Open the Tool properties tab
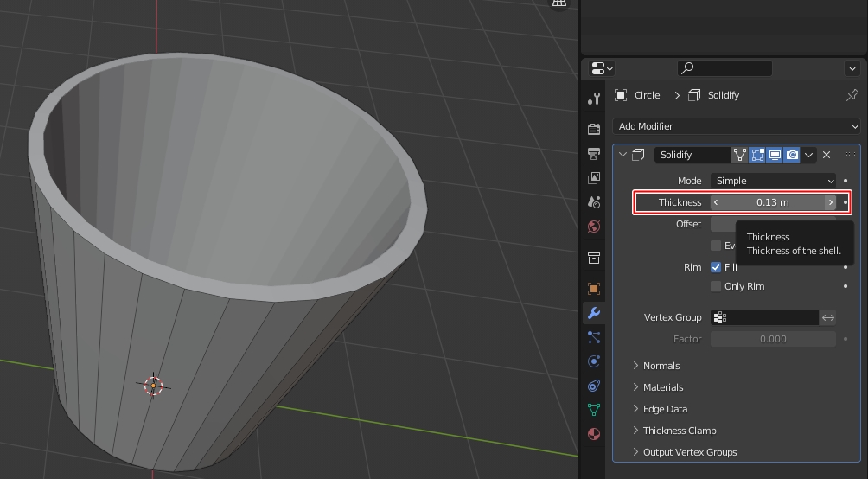868x479 pixels. pos(594,99)
